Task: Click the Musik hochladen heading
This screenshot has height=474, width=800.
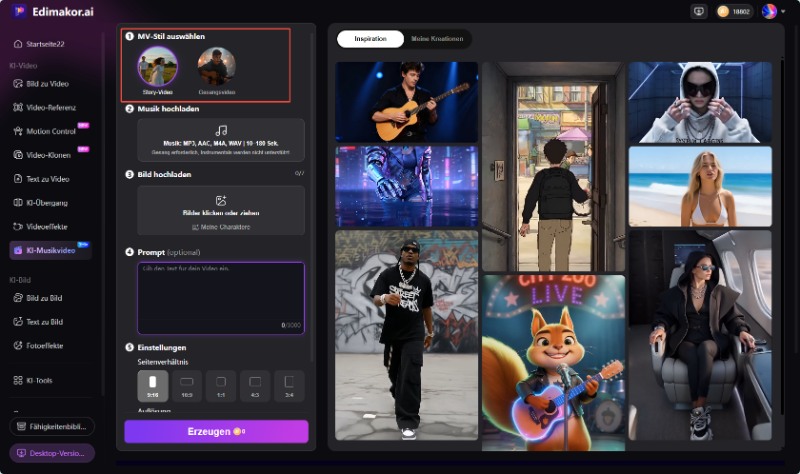Action: 168,109
